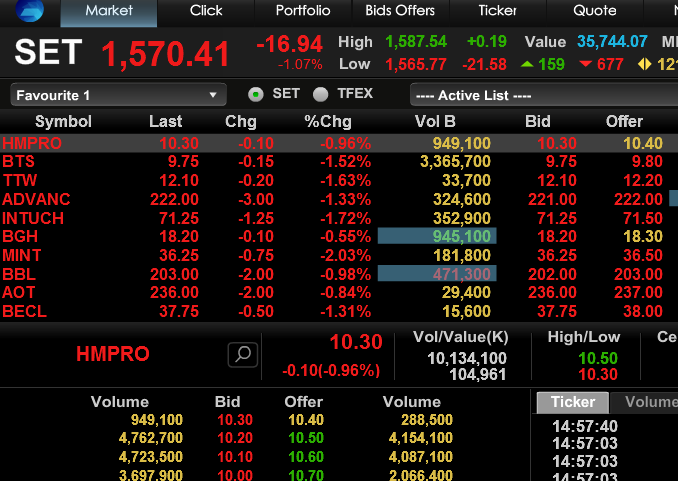
Task: Click the highlighted BGH volume 945,100
Action: pyautogui.click(x=437, y=237)
